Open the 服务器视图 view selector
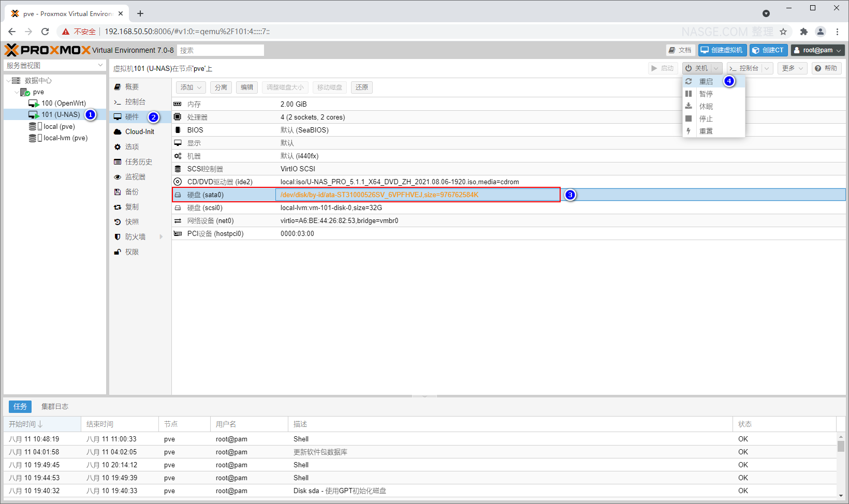849x504 pixels. [x=55, y=66]
